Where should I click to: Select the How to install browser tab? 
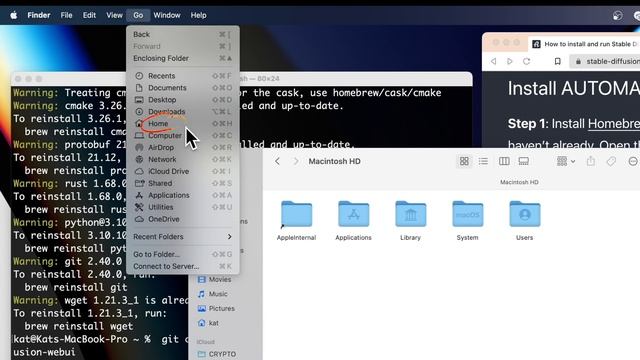tap(584, 44)
